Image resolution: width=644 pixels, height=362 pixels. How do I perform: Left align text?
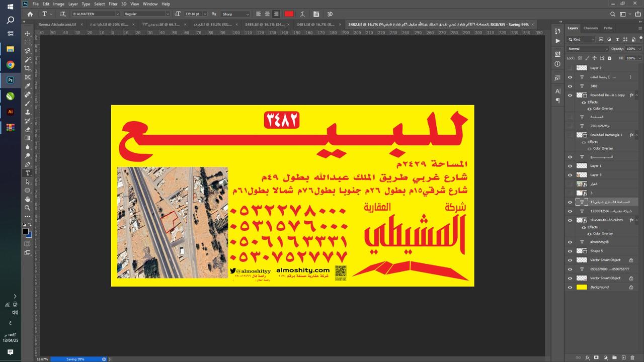(258, 14)
